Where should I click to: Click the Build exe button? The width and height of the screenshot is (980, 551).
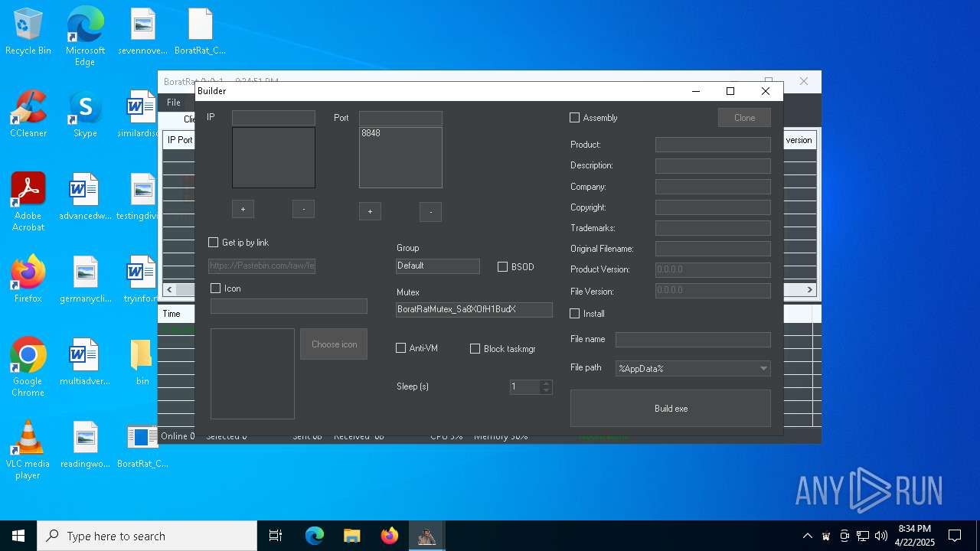tap(671, 409)
